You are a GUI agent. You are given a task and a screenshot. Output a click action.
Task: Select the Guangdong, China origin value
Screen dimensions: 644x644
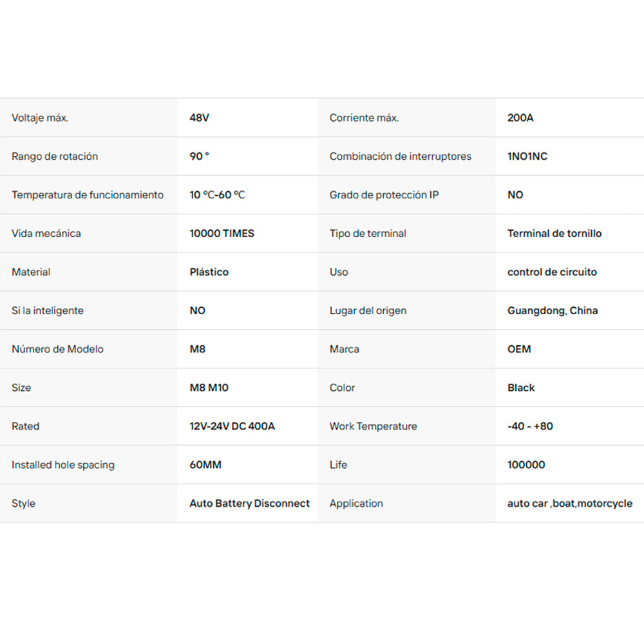(x=552, y=311)
